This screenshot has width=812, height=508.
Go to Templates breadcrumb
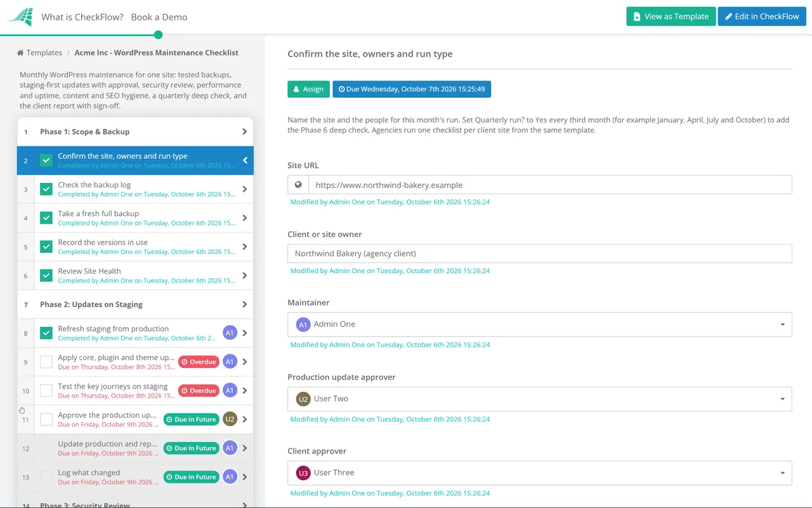click(44, 53)
